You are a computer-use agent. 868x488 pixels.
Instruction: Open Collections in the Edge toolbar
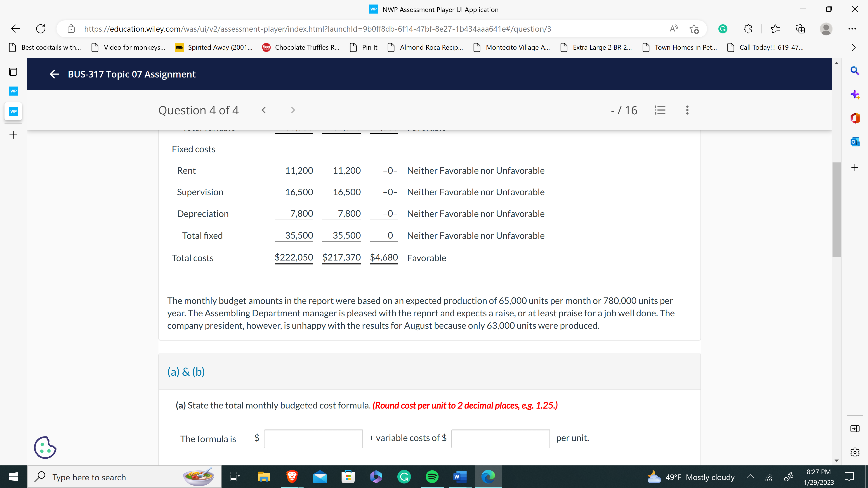pyautogui.click(x=800, y=29)
